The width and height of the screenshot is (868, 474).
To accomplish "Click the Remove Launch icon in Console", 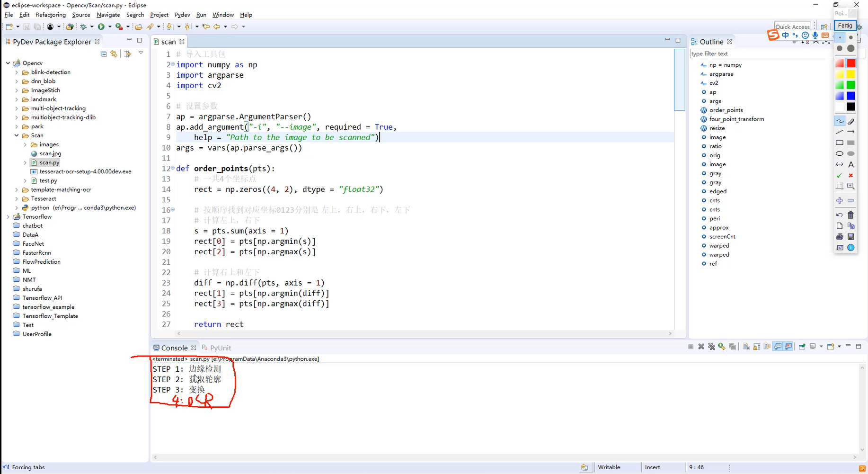I will [x=701, y=347].
